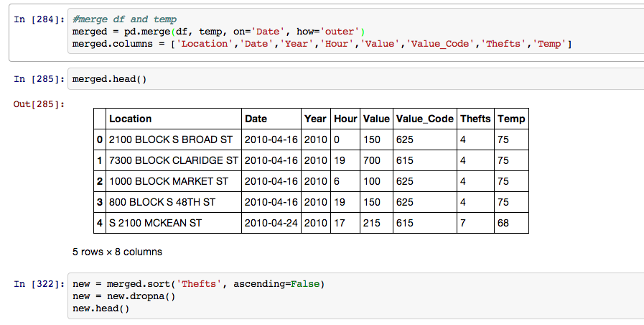Click the Thefts column header
The width and height of the screenshot is (644, 325).
(475, 119)
